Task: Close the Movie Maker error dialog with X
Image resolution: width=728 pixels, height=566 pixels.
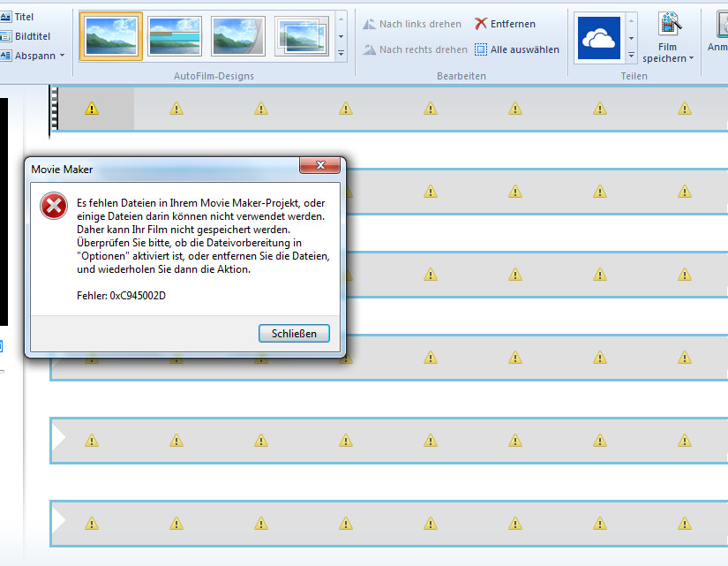Action: click(320, 165)
